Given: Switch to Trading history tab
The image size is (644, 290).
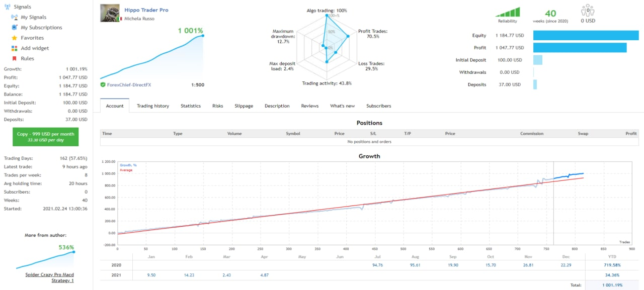Looking at the screenshot, I should pos(153,106).
